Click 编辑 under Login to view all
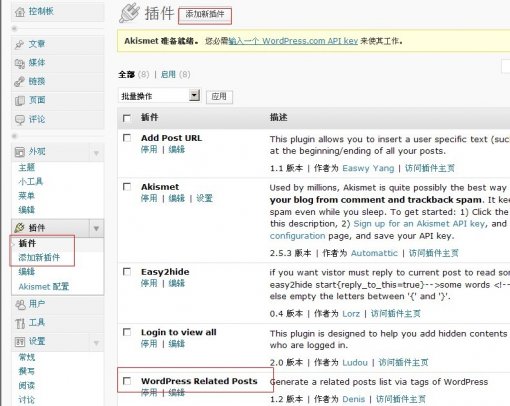This screenshot has width=510, height=406. click(177, 344)
